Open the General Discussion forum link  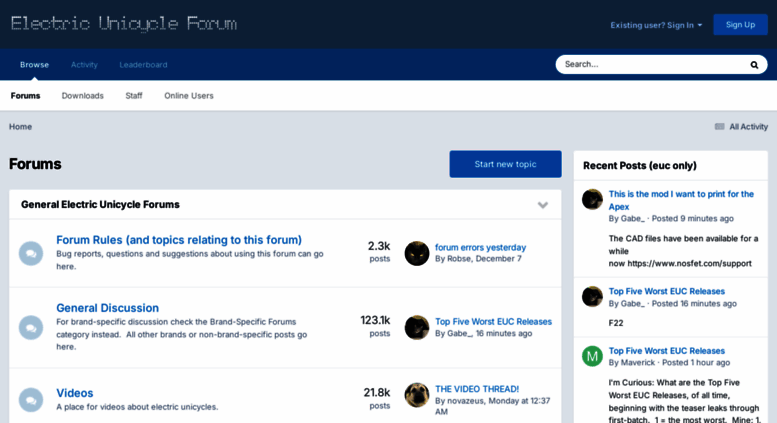[108, 308]
